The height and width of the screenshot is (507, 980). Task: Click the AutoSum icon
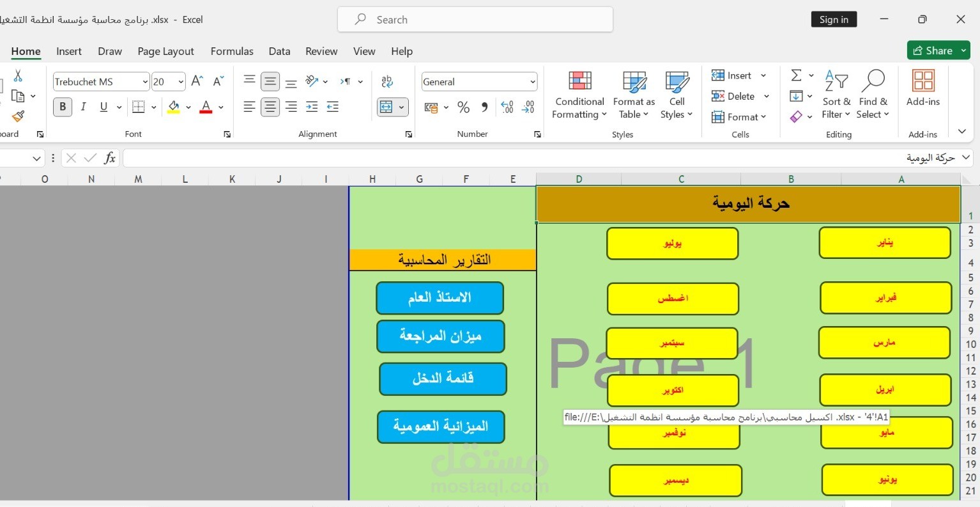(797, 75)
